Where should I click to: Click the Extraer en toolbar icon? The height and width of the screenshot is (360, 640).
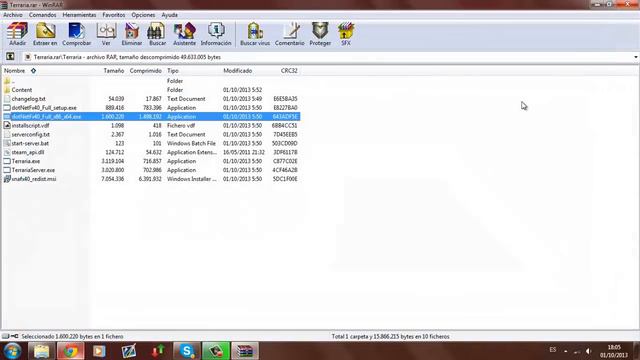pos(45,34)
